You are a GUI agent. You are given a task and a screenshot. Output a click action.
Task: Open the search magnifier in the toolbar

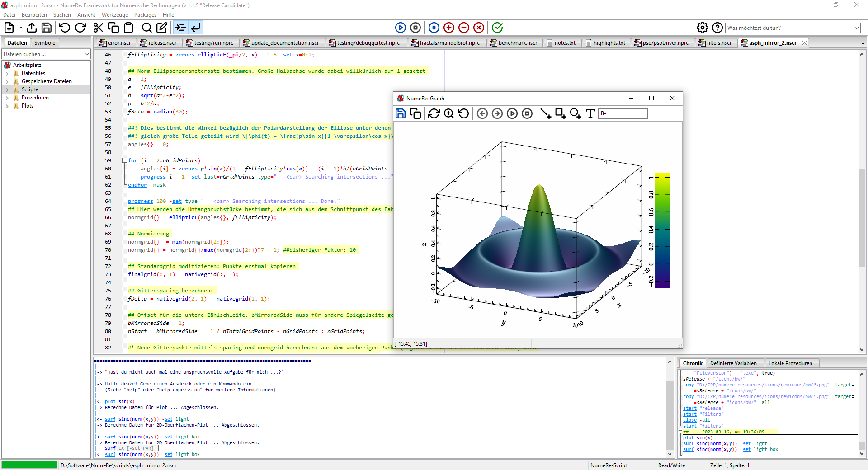click(x=146, y=28)
